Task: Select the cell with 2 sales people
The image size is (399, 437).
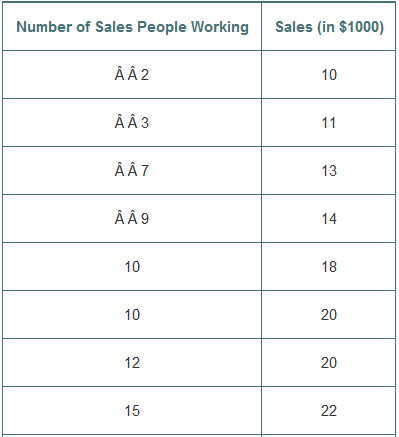Action: (x=132, y=75)
